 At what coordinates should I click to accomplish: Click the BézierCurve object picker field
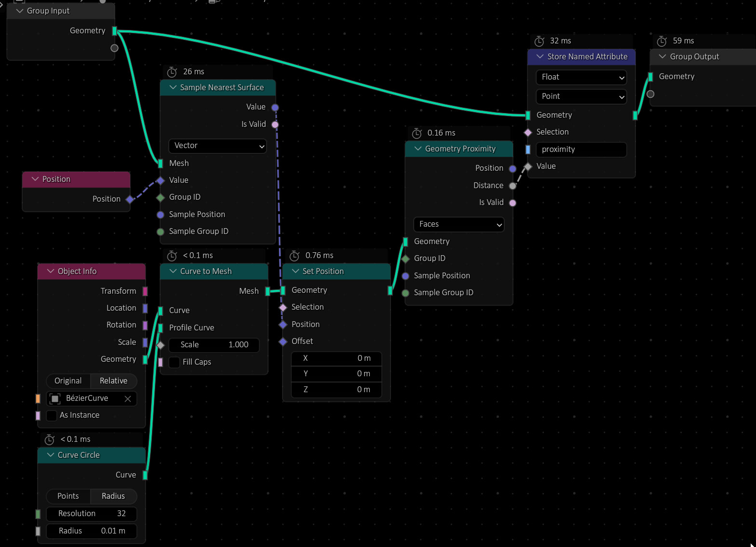click(92, 399)
